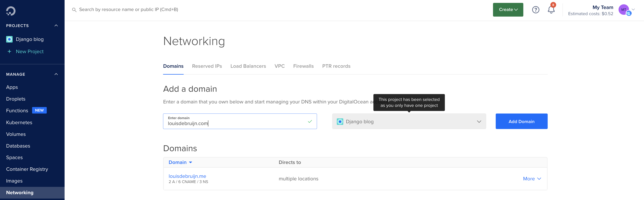Open Functions in the Manage menu
The width and height of the screenshot is (644, 200).
click(17, 111)
